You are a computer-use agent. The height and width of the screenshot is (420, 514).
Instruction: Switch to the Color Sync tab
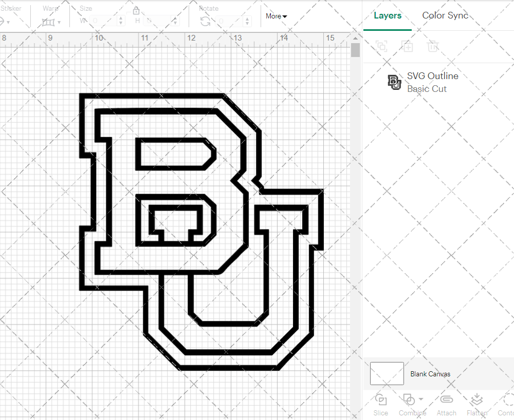445,15
